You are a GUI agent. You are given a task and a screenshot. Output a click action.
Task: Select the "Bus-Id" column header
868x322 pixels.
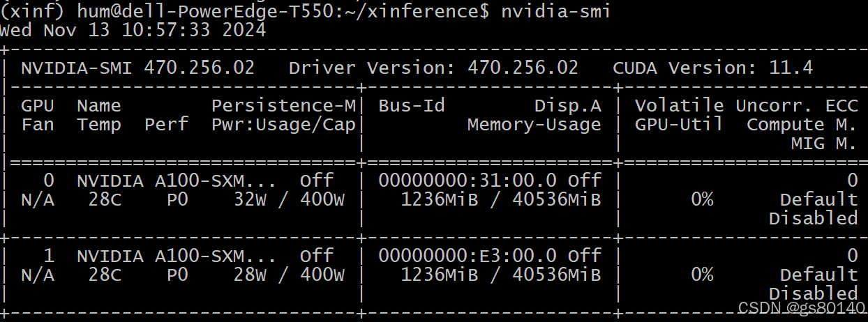click(412, 106)
